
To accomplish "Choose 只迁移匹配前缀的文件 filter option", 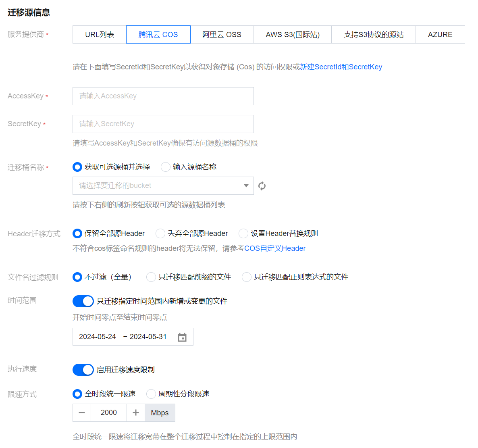I will click(x=151, y=277).
